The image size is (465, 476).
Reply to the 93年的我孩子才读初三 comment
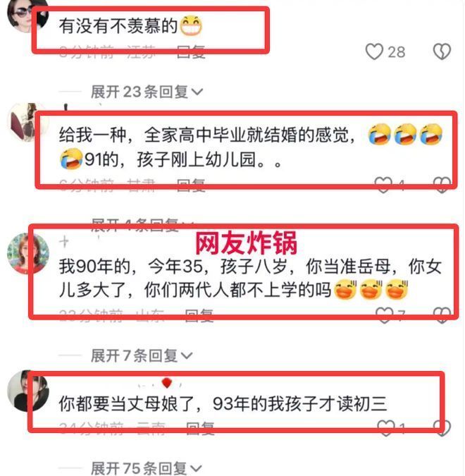click(x=200, y=428)
